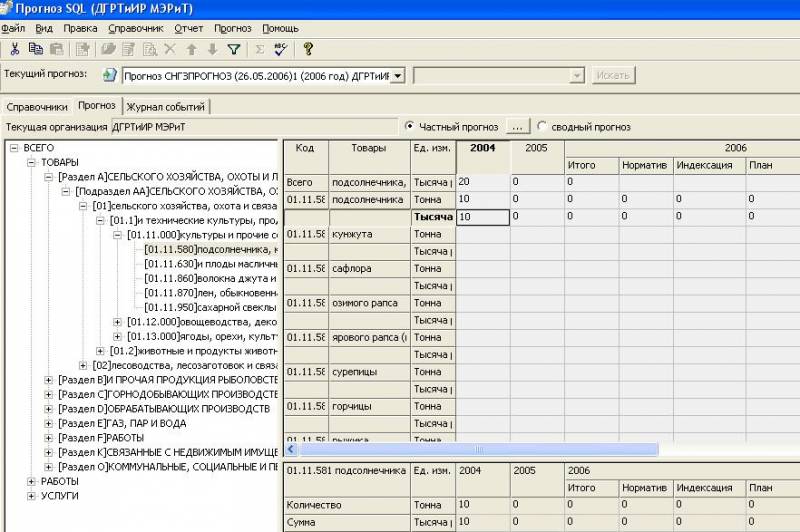
Task: Switch to the Журнал событий tab
Action: coord(166,107)
